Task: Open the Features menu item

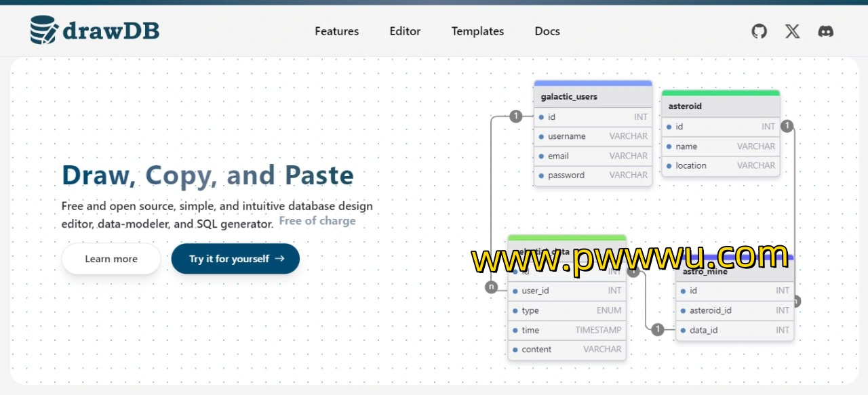Action: [337, 31]
